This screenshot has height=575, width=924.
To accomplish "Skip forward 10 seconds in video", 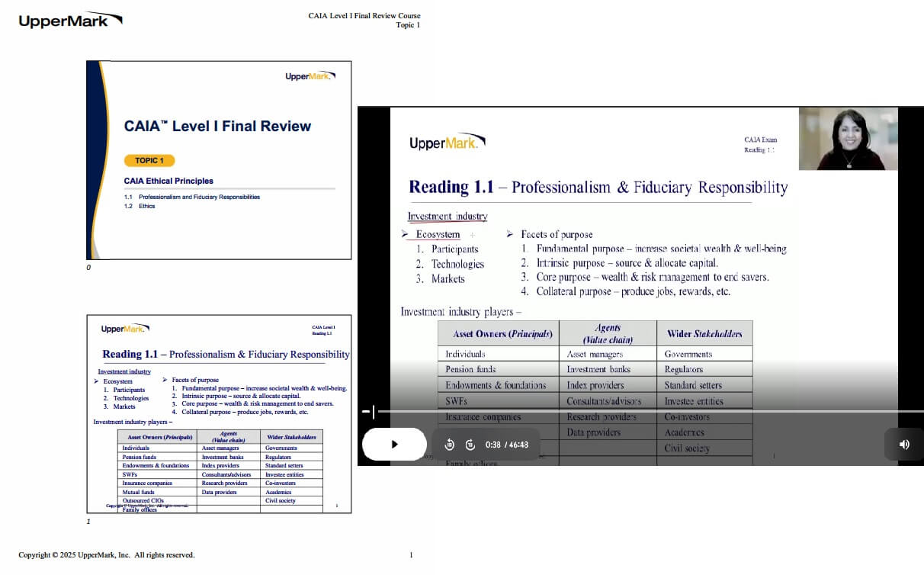I will click(x=470, y=445).
